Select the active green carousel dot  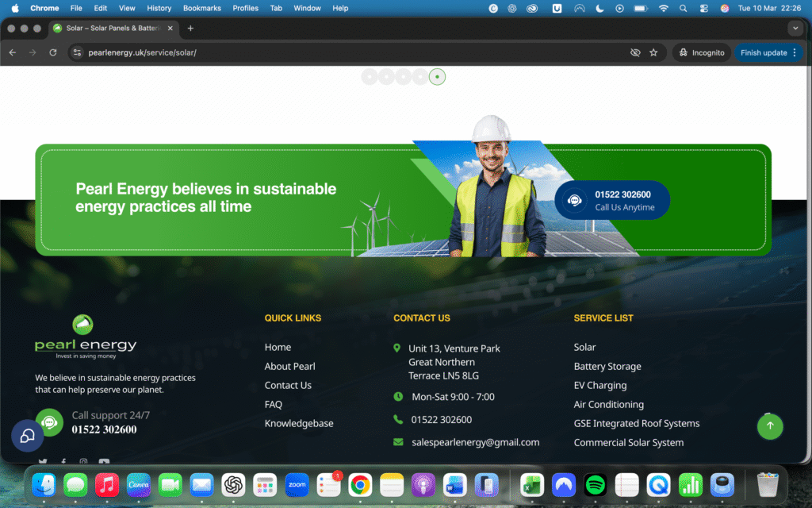(437, 77)
